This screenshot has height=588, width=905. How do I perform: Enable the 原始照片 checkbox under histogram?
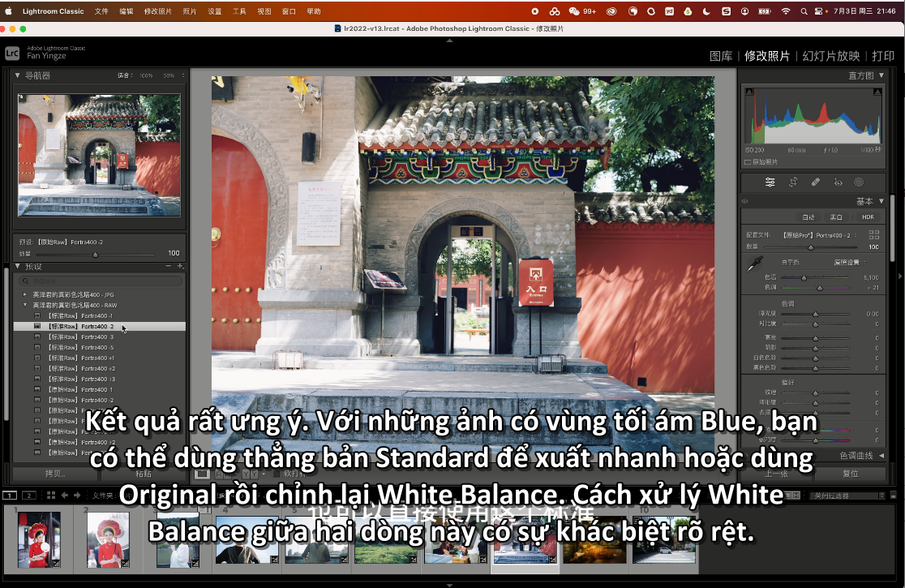tap(748, 162)
